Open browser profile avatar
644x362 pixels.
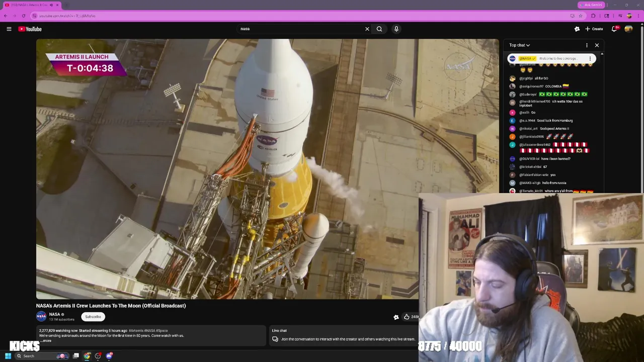pyautogui.click(x=629, y=16)
